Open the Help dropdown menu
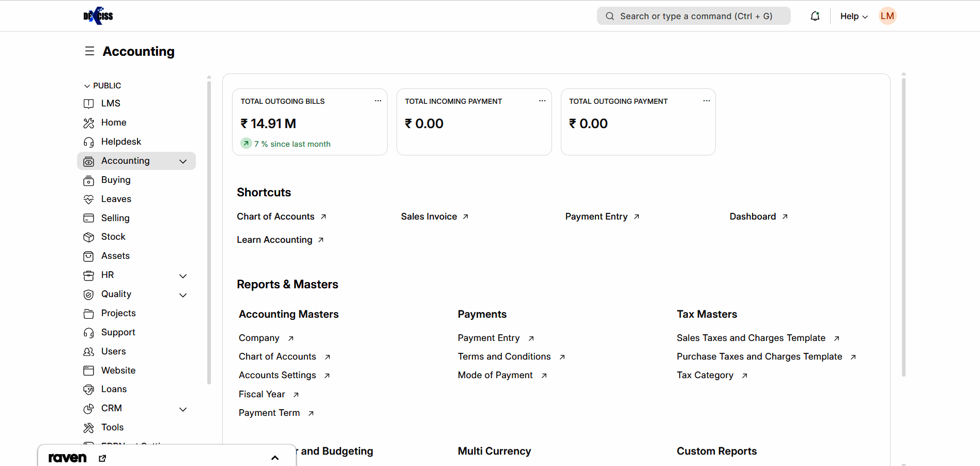This screenshot has width=980, height=466. click(853, 16)
